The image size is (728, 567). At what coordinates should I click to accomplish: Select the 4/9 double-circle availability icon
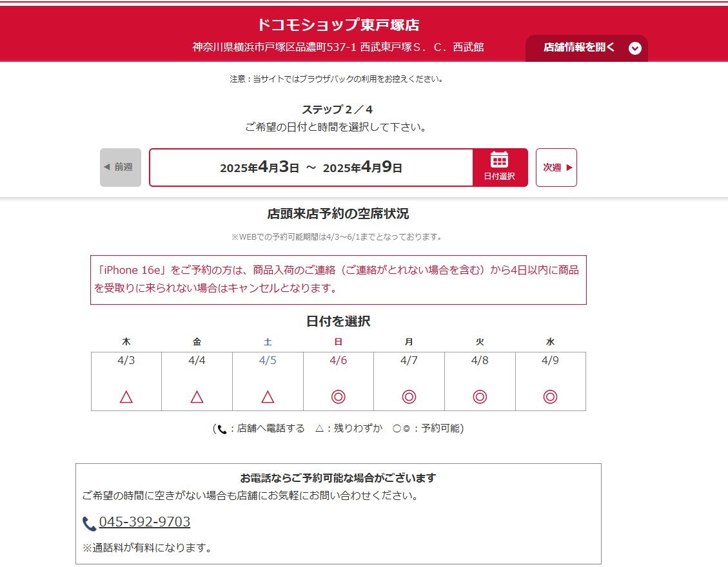[x=550, y=397]
